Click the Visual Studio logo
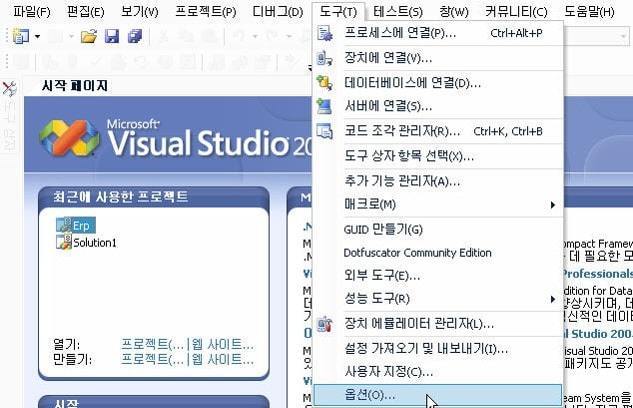This screenshot has height=408, width=633. click(69, 138)
